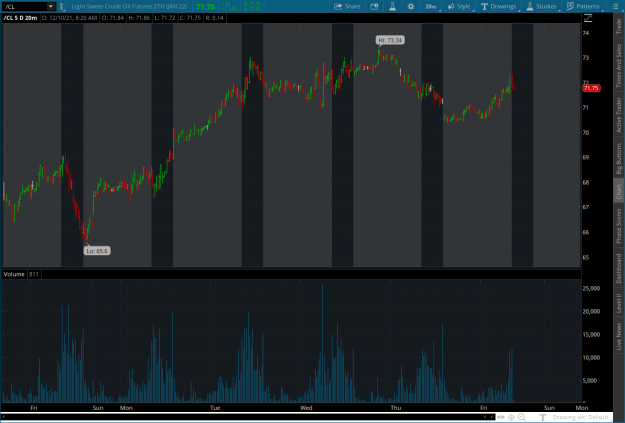Click the L: 71.72 low value
Image resolution: width=625 pixels, height=423 pixels.
click(x=165, y=18)
